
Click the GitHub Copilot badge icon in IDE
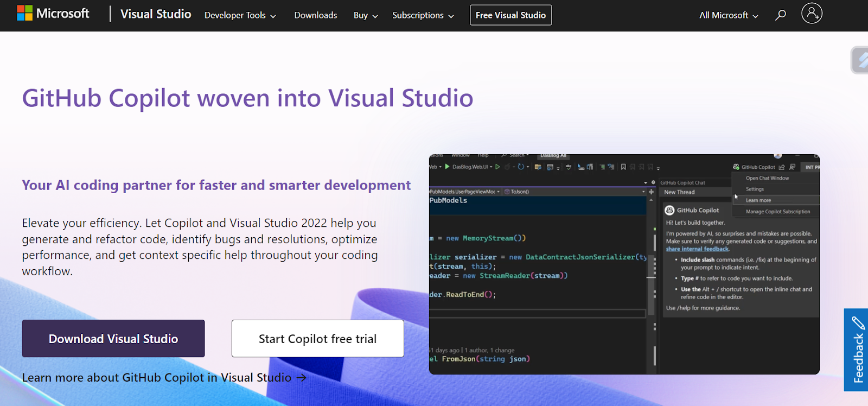coord(736,167)
